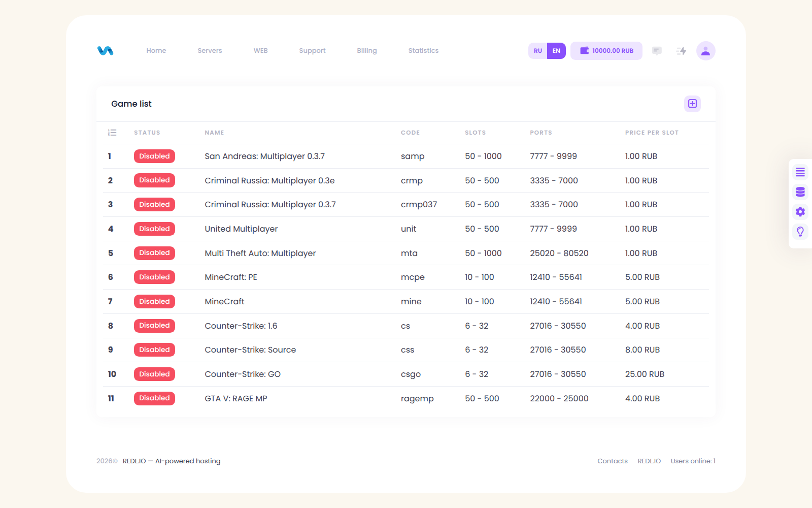The image size is (812, 508).
Task: Switch language to EN
Action: (556, 51)
